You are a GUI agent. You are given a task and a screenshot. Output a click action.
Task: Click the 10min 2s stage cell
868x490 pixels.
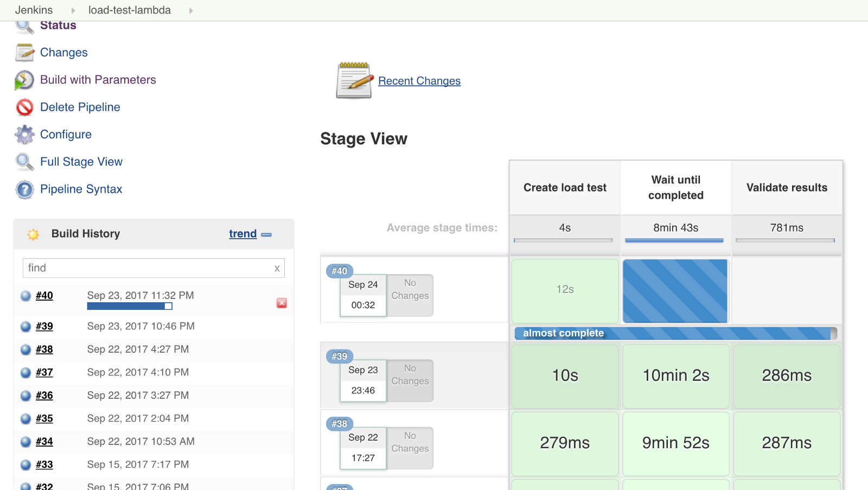point(675,376)
